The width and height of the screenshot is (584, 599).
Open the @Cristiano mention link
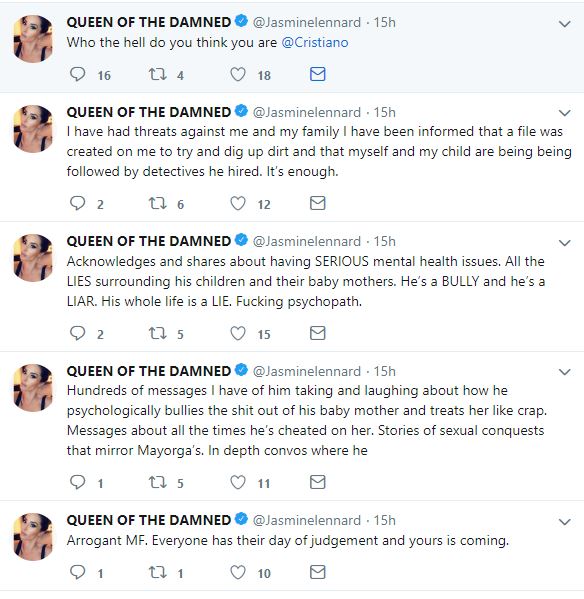click(315, 42)
